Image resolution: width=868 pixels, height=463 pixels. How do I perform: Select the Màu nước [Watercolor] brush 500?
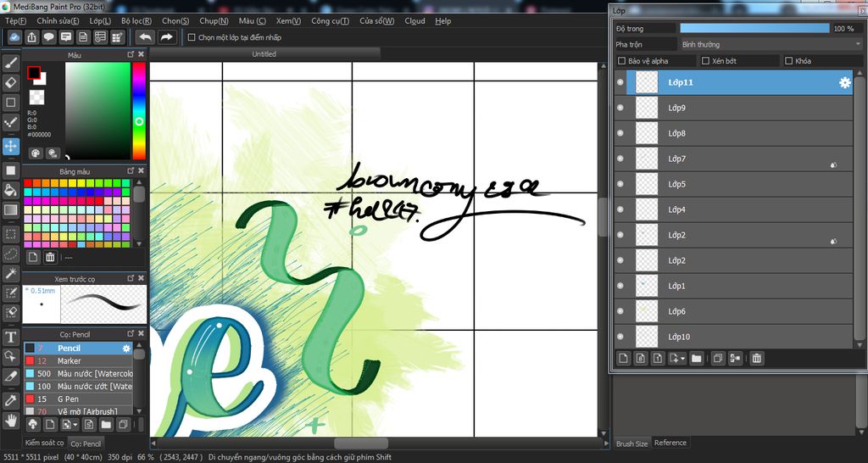click(x=77, y=374)
